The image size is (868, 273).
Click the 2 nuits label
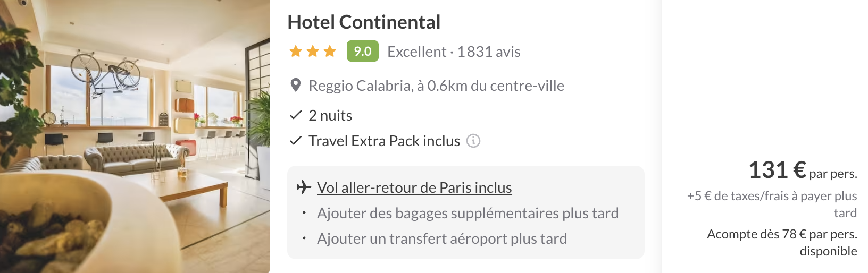pos(330,115)
